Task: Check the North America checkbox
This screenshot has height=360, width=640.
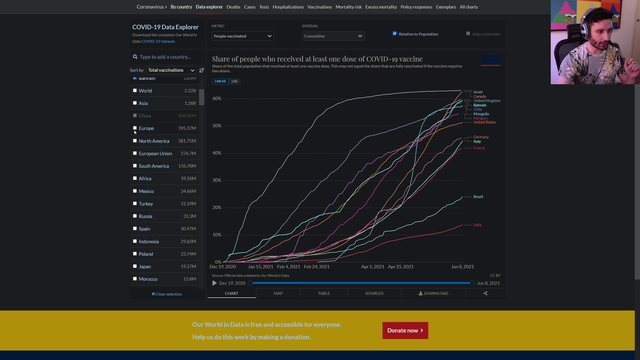Action: pos(135,141)
